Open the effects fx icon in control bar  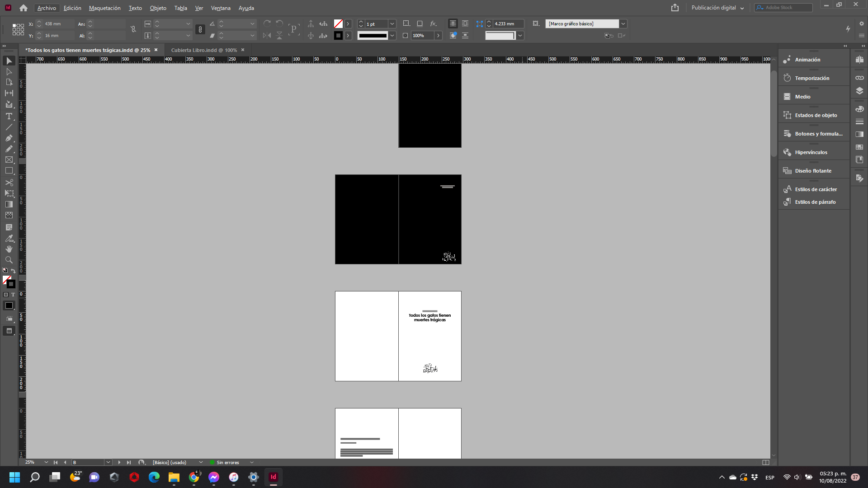433,23
